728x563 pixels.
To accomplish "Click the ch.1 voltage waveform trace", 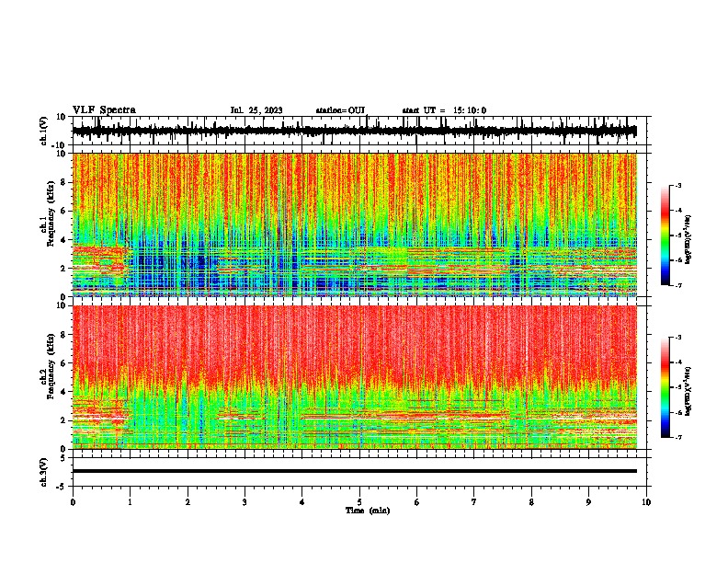I will (354, 132).
